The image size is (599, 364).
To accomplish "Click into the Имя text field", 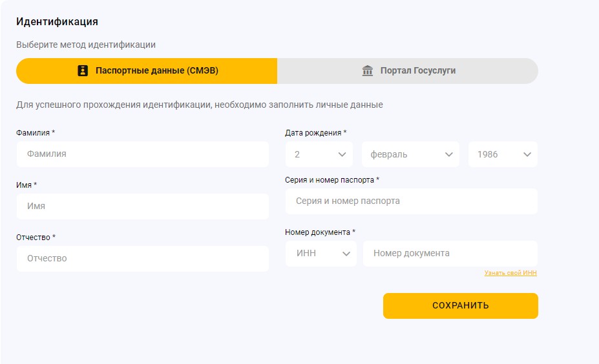I will [x=143, y=207].
